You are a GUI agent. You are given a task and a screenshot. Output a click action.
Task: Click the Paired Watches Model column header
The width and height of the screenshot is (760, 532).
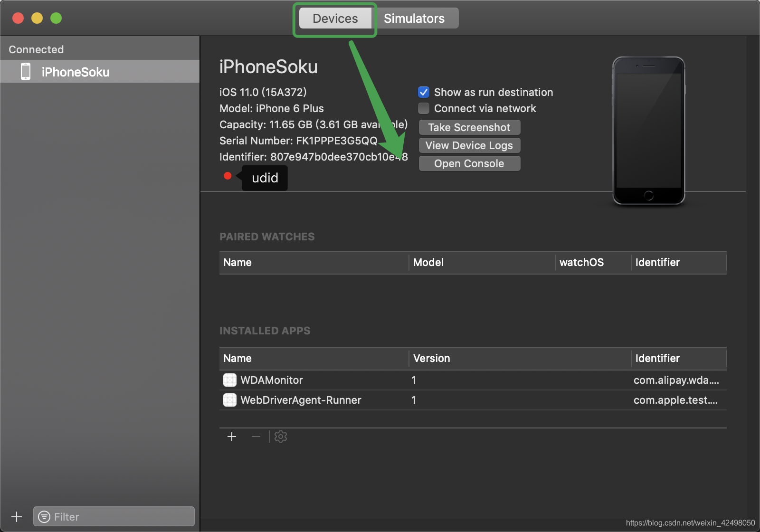pyautogui.click(x=482, y=262)
